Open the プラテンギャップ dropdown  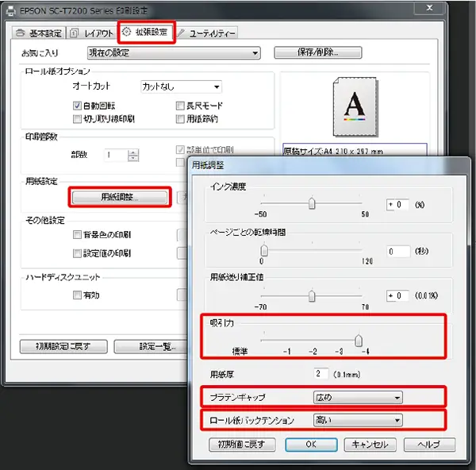click(x=358, y=398)
